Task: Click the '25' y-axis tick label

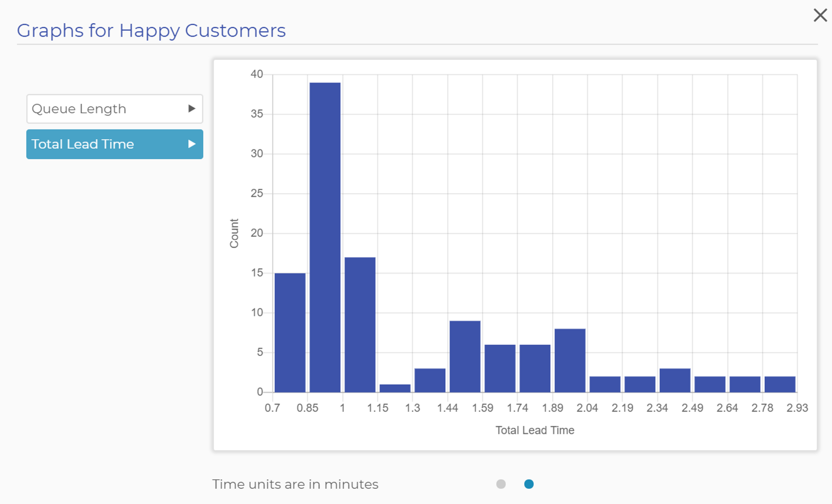Action: tap(257, 194)
